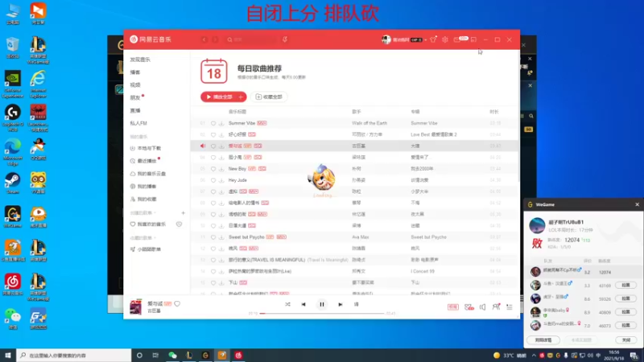Close the WeGame match result popup
This screenshot has width=644, height=362.
tap(637, 204)
